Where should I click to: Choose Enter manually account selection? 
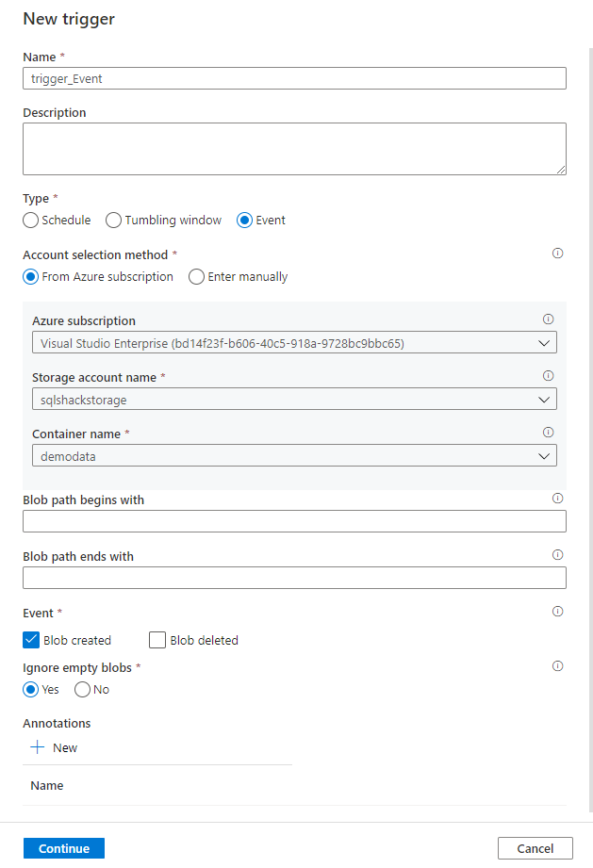click(197, 277)
